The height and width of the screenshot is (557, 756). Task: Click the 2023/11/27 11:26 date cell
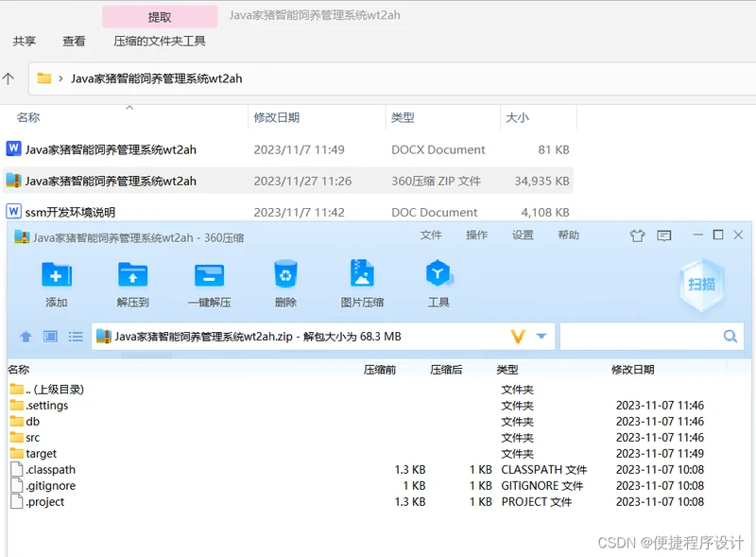click(302, 181)
